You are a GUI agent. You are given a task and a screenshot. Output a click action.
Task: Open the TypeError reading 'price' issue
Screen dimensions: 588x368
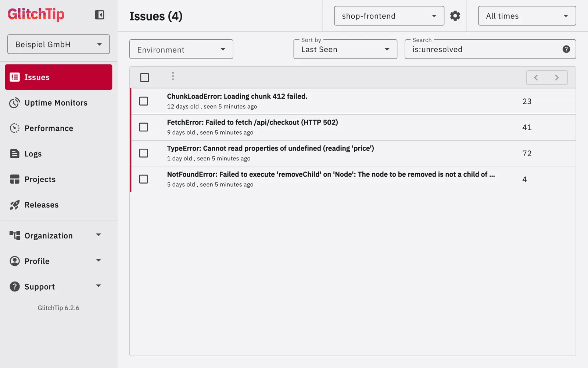[270, 148]
